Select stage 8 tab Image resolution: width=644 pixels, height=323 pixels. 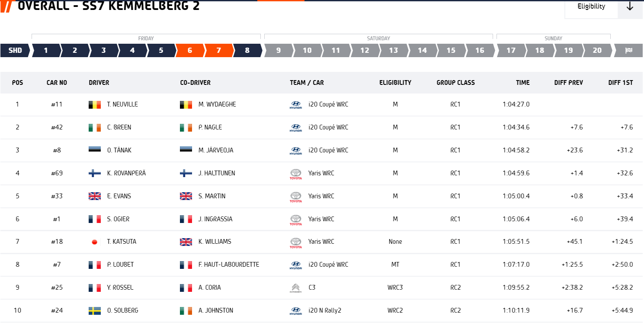coord(247,50)
